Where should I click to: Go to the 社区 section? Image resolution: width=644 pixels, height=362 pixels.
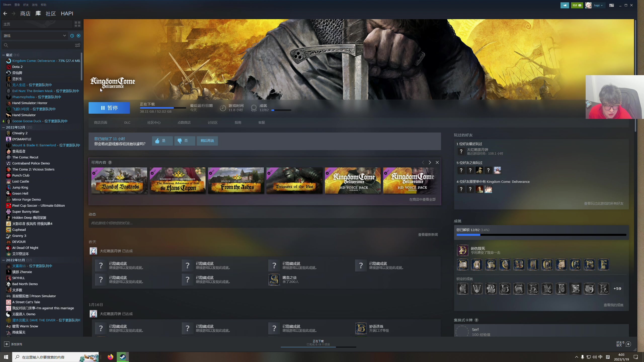click(x=51, y=14)
